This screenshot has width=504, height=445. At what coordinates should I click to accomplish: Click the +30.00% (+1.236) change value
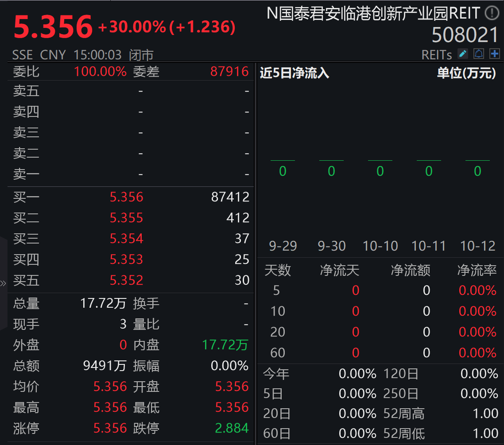pyautogui.click(x=167, y=27)
